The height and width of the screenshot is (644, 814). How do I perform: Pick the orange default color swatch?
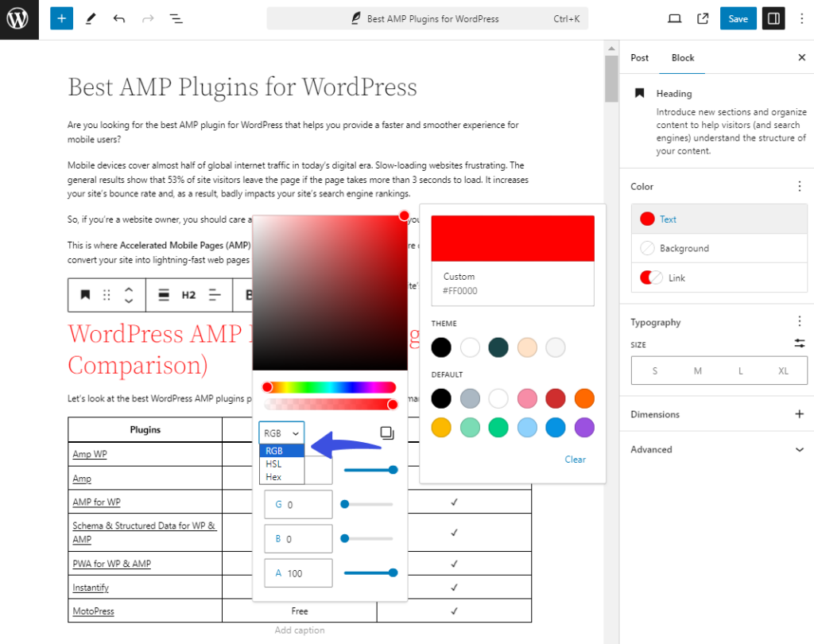(x=584, y=398)
